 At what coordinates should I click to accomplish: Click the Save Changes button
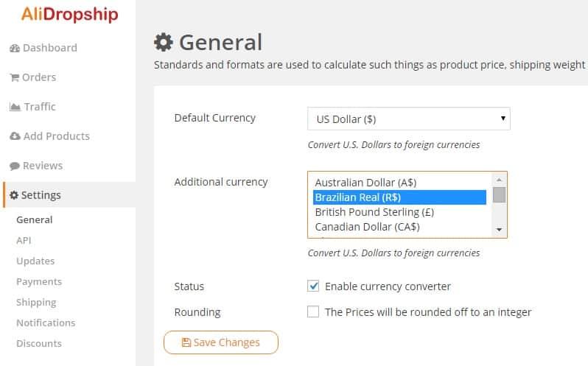click(x=221, y=342)
